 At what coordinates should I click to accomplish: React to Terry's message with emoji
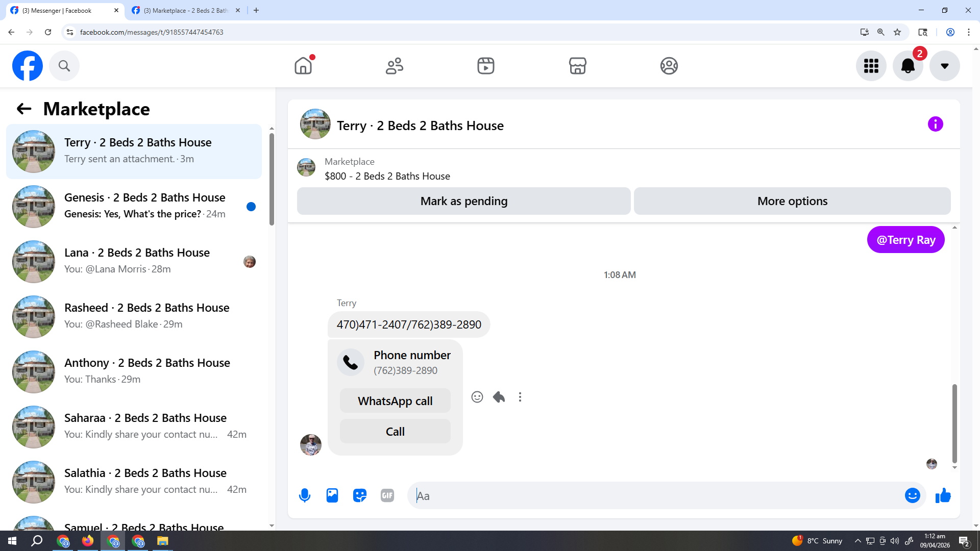tap(477, 397)
